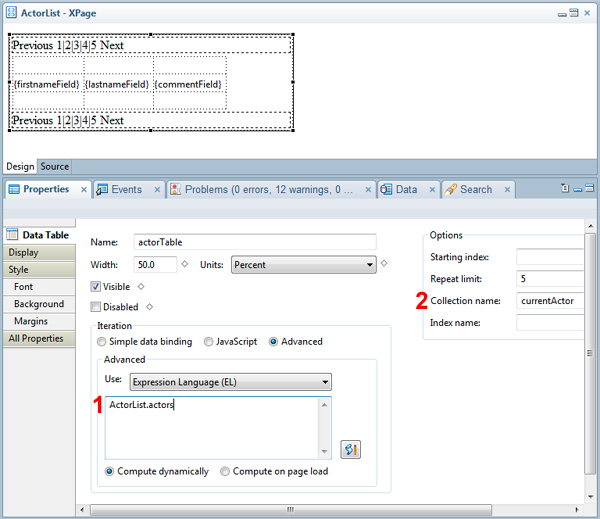Click the diamond icon next to Visible

tap(140, 287)
